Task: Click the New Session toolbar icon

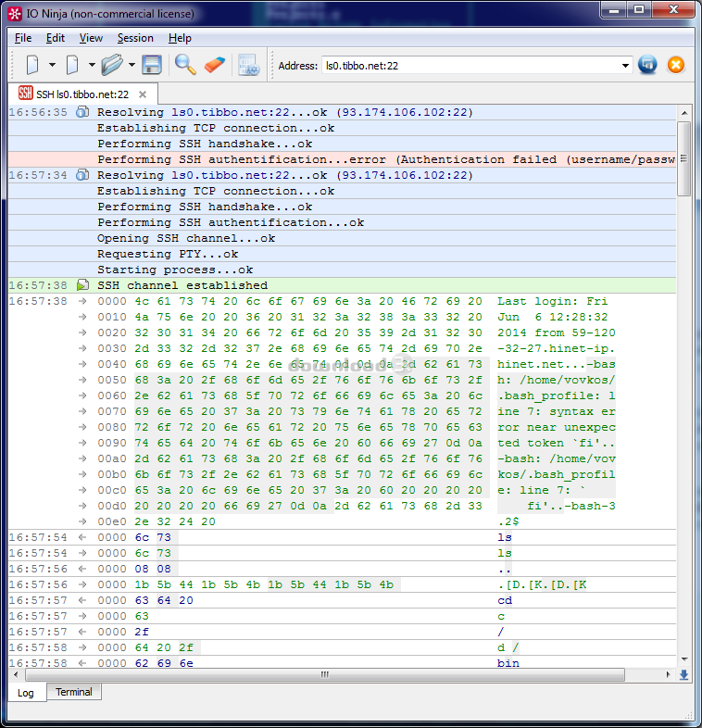Action: 32,65
